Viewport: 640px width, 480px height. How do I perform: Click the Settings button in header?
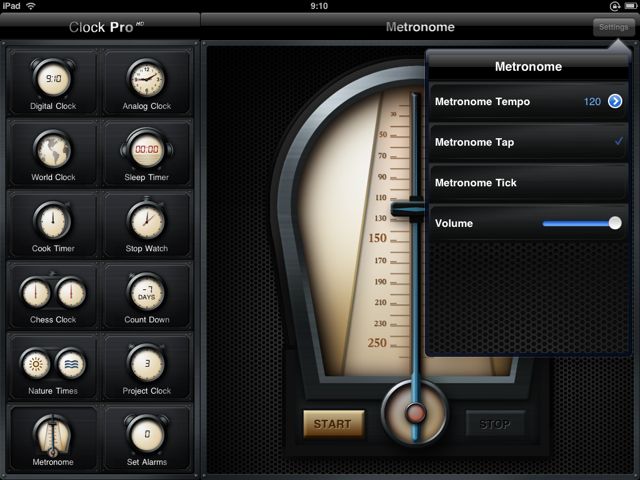(x=613, y=27)
